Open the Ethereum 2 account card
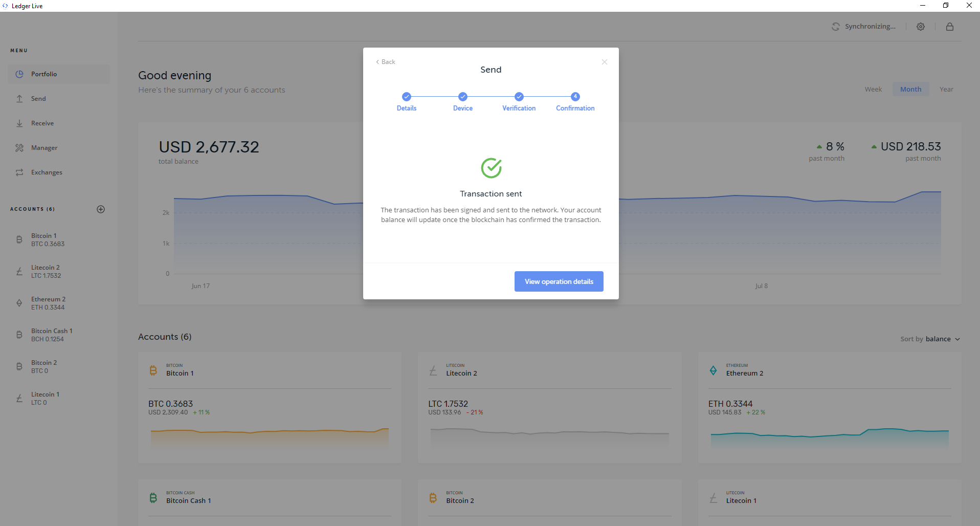 (830, 408)
